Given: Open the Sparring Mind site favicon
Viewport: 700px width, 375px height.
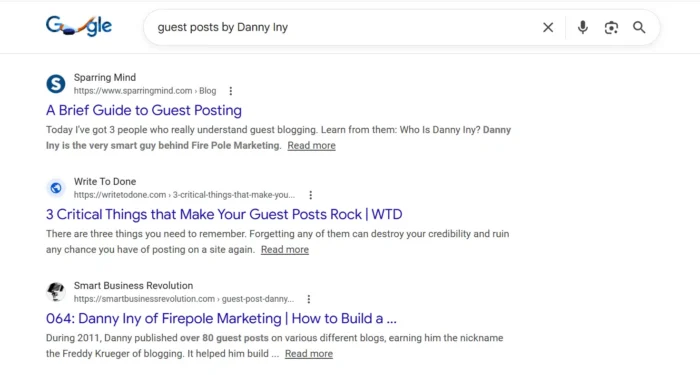Looking at the screenshot, I should (56, 83).
